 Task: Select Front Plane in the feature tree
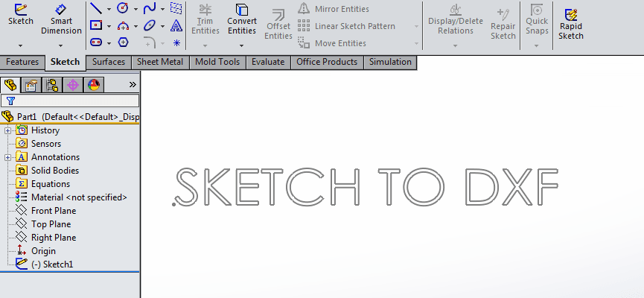coord(53,211)
